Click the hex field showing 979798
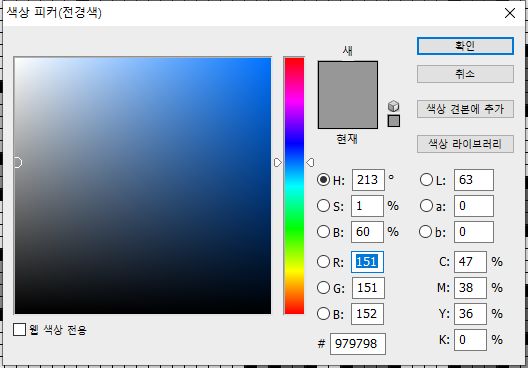This screenshot has height=368, width=528. (x=358, y=344)
